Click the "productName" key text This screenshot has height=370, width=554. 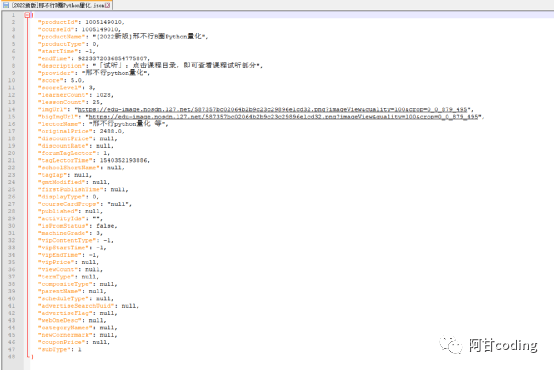(x=61, y=37)
